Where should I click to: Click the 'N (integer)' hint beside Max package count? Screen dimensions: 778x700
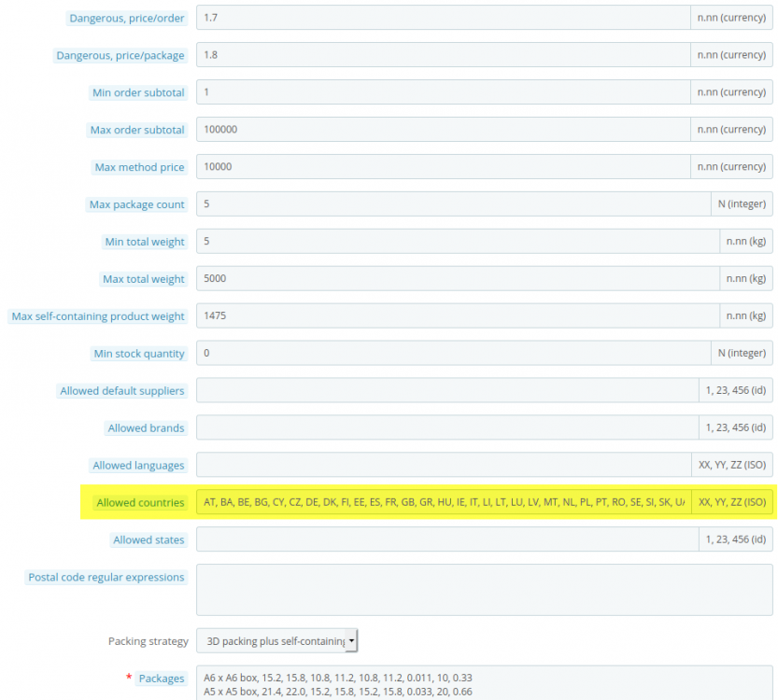(743, 203)
